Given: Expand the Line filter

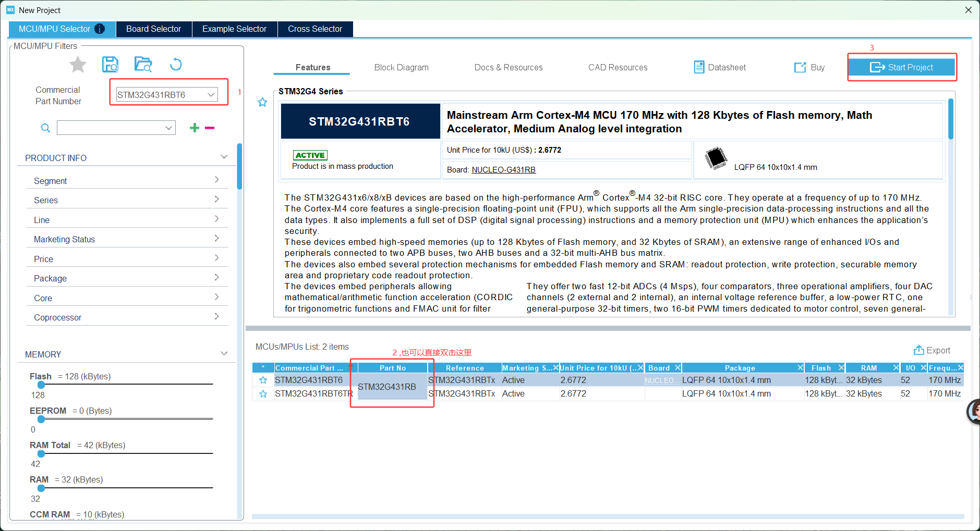Looking at the screenshot, I should [x=216, y=219].
